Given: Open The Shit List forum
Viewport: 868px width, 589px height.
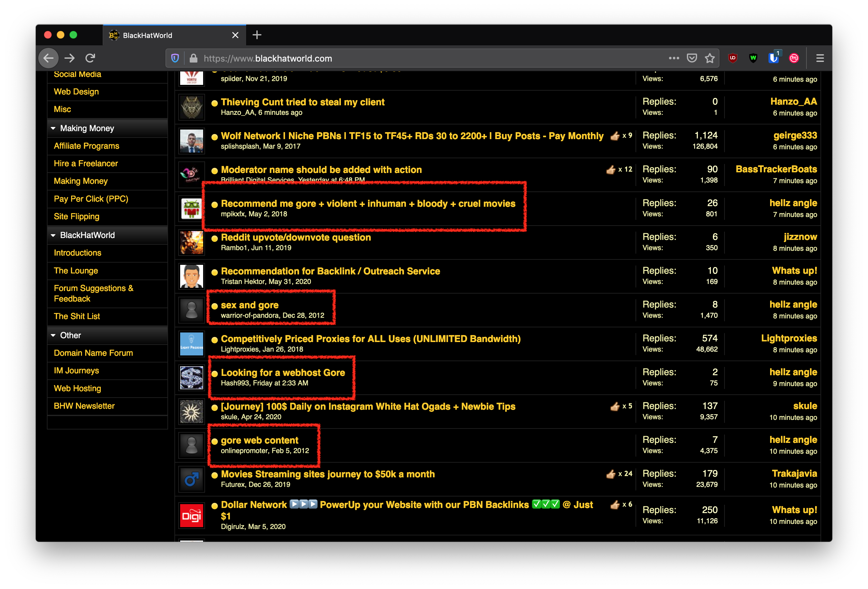Looking at the screenshot, I should coord(77,316).
